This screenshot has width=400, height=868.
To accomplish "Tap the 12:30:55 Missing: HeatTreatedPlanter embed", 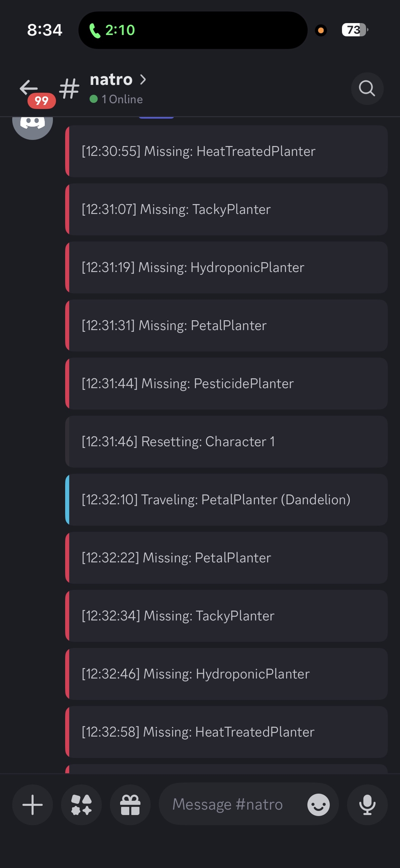I will [x=226, y=151].
